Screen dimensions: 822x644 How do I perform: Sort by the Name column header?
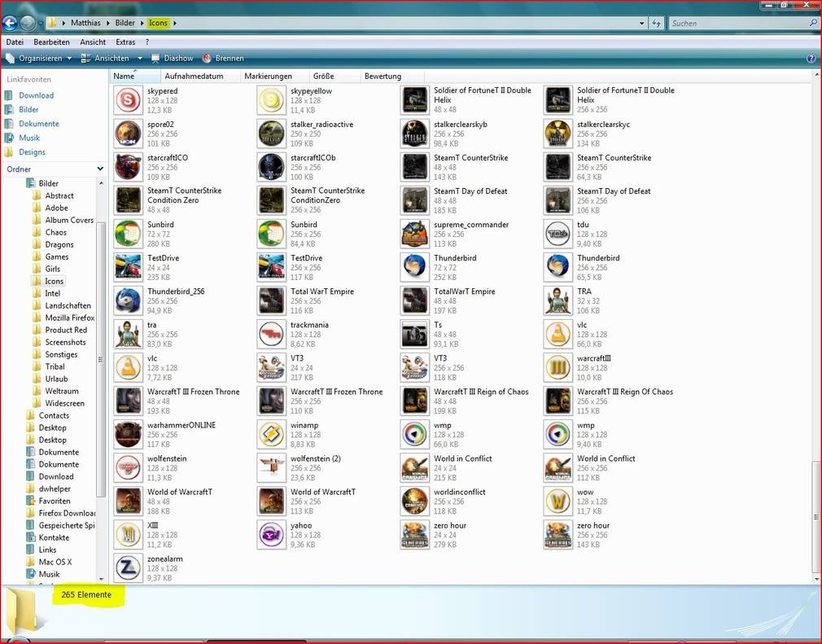tap(135, 76)
